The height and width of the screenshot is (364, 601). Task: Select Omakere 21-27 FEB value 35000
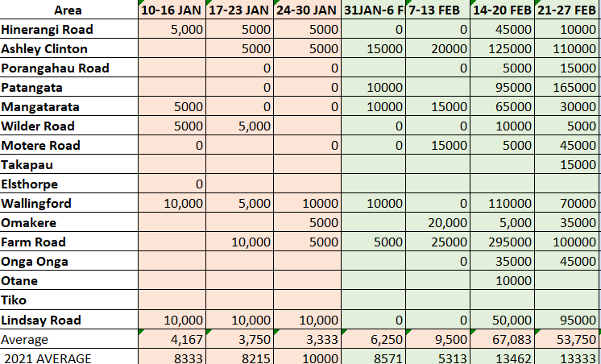[x=568, y=222]
